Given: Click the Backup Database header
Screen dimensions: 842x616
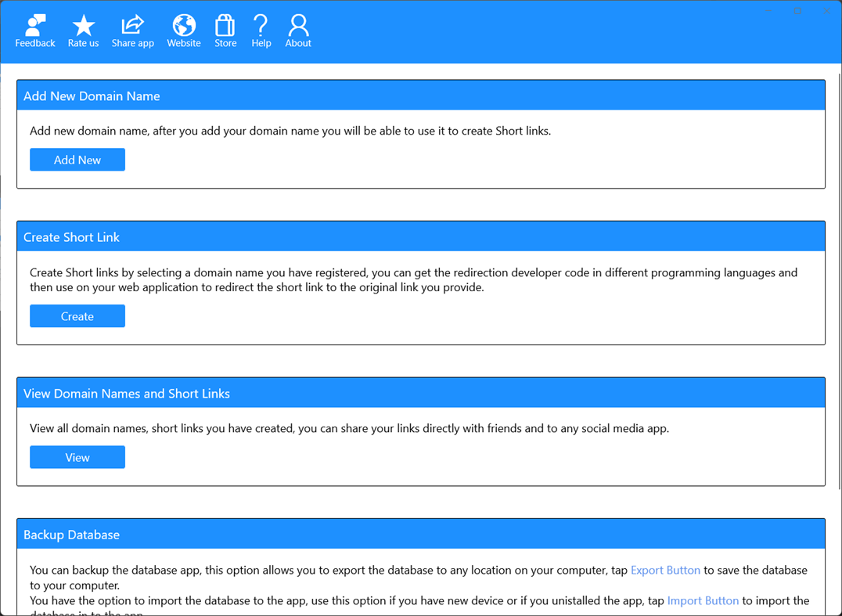Looking at the screenshot, I should (x=71, y=533).
